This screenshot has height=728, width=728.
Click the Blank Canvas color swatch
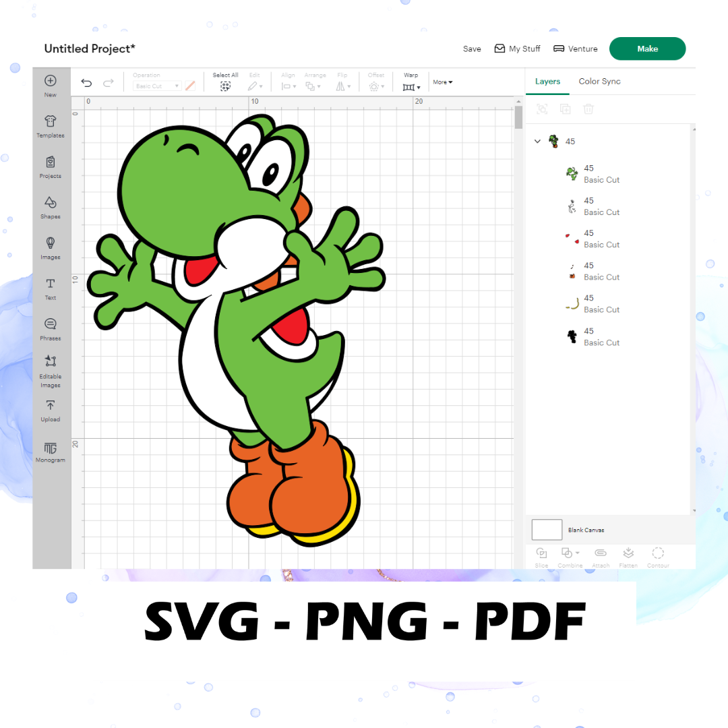(547, 530)
